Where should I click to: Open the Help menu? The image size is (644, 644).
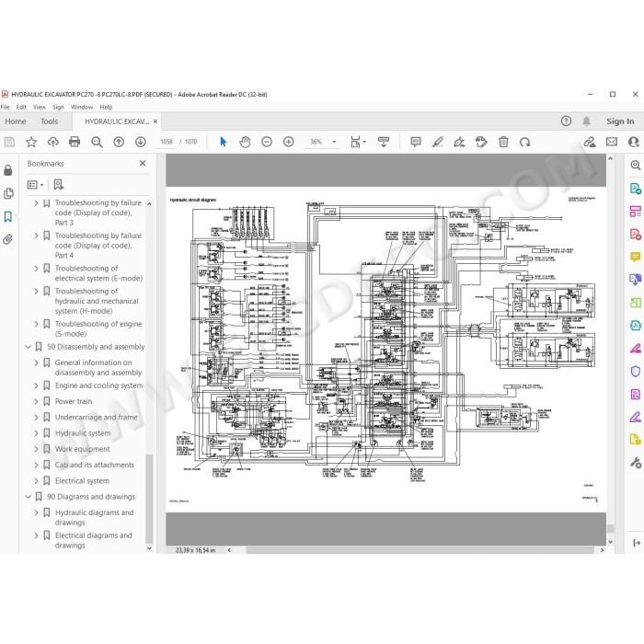point(106,108)
